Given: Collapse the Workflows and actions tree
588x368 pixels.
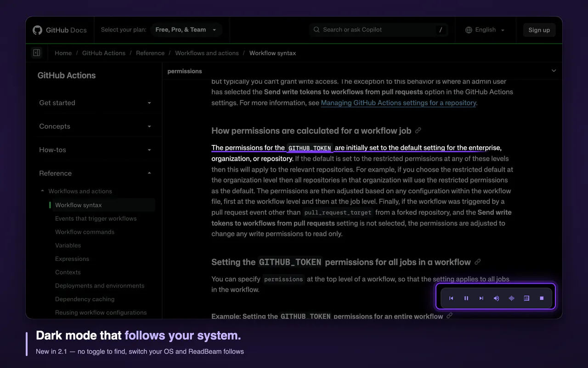Looking at the screenshot, I should pos(43,191).
